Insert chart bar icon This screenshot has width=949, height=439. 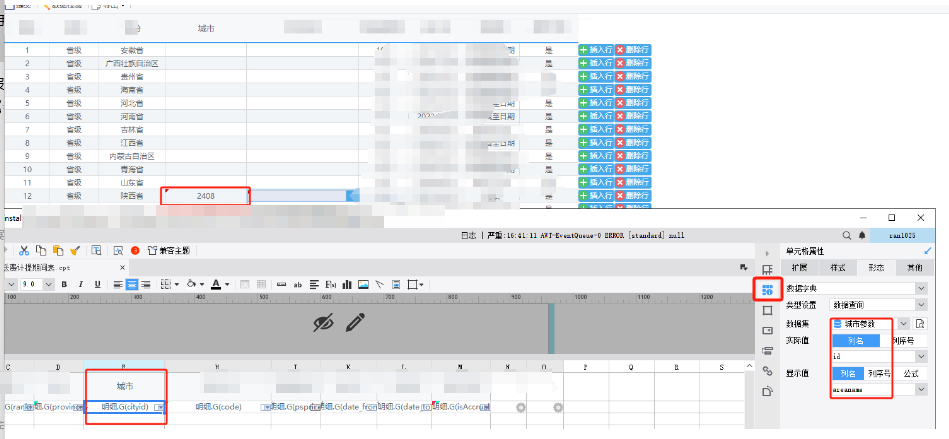click(x=347, y=284)
